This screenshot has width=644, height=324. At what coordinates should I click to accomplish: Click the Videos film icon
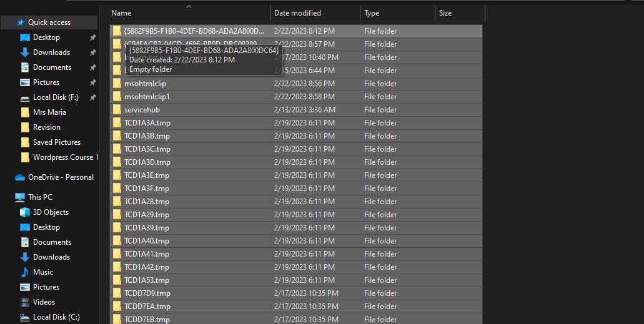point(25,302)
